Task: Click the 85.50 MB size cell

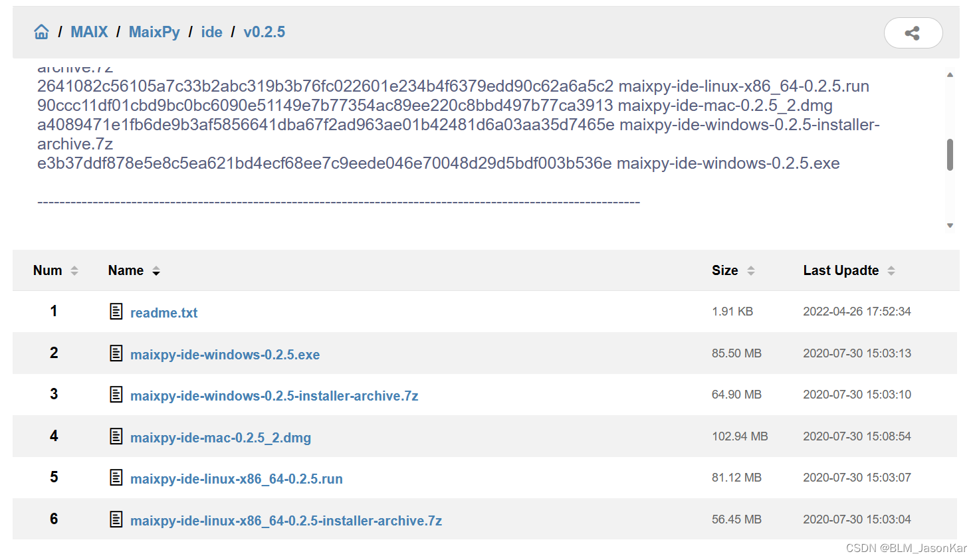Action: [736, 353]
